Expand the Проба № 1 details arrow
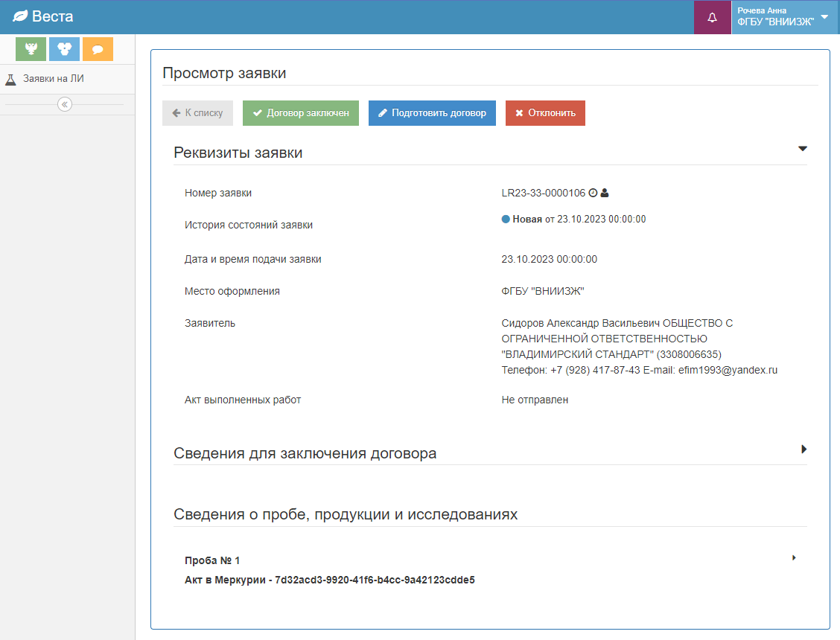The image size is (840, 640). click(x=794, y=557)
